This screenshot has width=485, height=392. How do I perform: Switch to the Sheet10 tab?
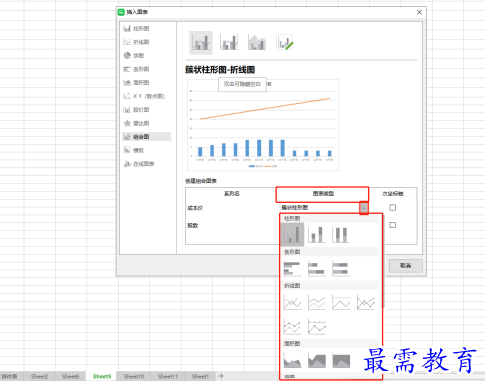(134, 376)
